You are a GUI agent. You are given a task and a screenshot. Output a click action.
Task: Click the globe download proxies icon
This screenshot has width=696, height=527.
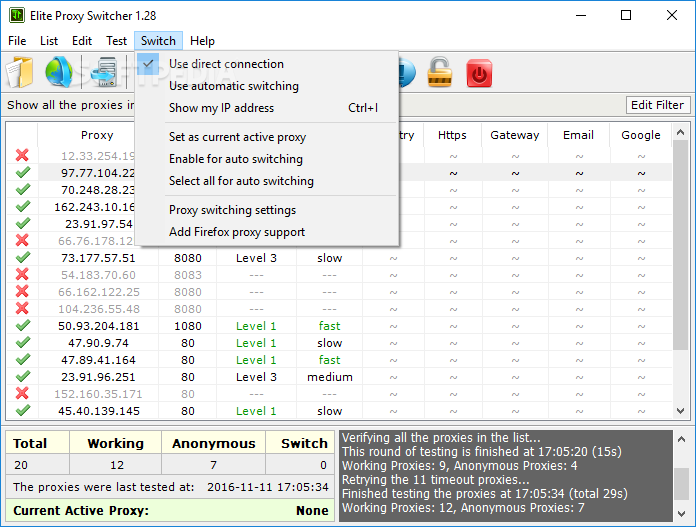click(x=59, y=72)
